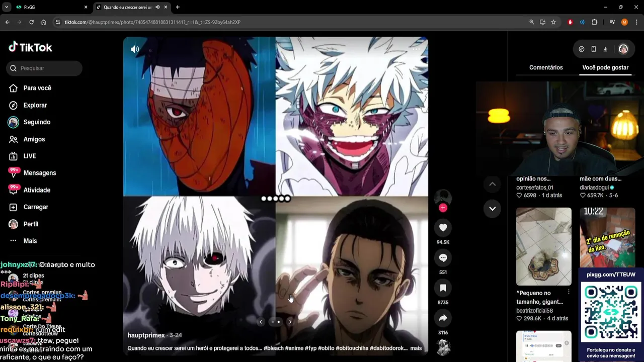Image resolution: width=644 pixels, height=362 pixels.
Task: Open comments via the speech bubble icon
Action: coord(443,258)
